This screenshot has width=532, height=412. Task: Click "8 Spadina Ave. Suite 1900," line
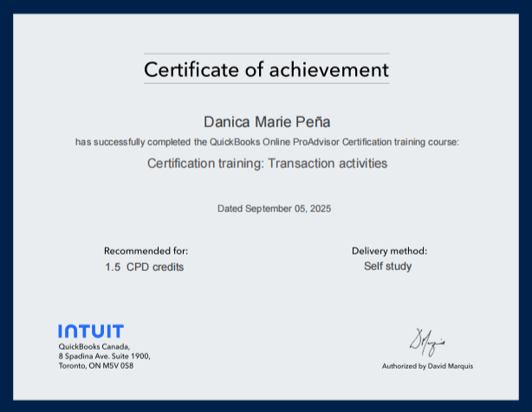click(x=105, y=356)
